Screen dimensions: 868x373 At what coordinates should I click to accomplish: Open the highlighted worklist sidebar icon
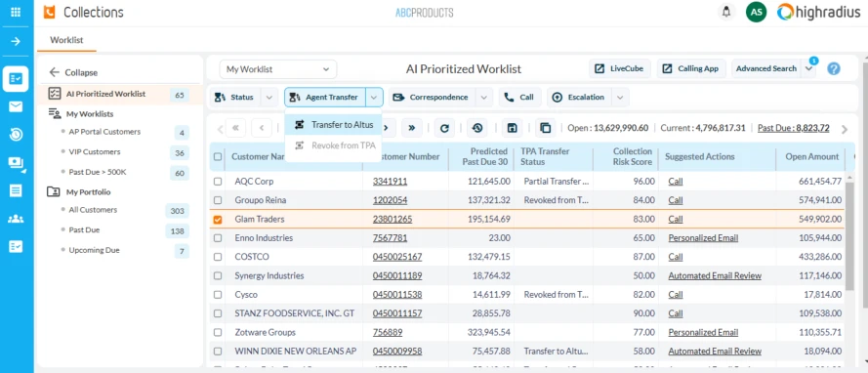tap(16, 78)
